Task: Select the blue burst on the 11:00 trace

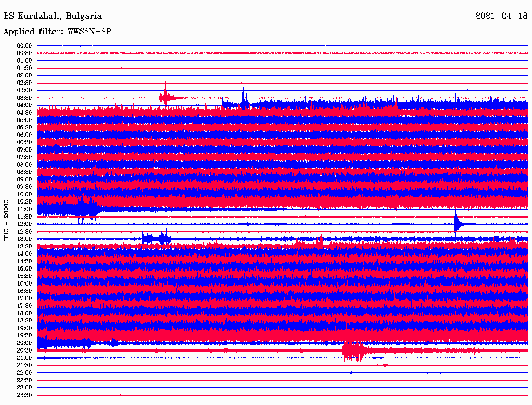Action: [x=82, y=209]
